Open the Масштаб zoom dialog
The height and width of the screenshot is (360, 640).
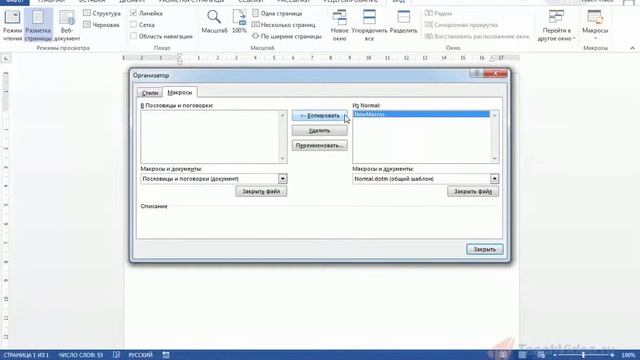pyautogui.click(x=214, y=22)
